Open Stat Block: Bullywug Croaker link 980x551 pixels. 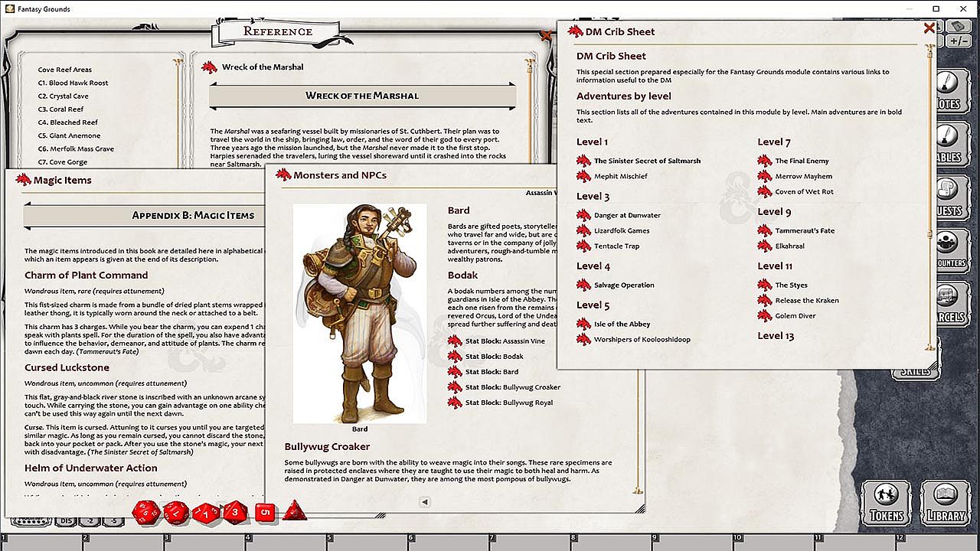(513, 387)
